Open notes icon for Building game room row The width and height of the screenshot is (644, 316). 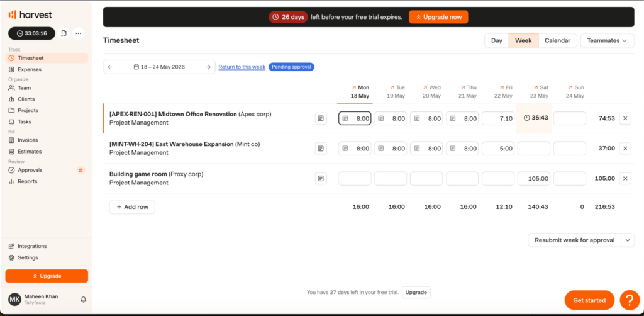(x=321, y=178)
